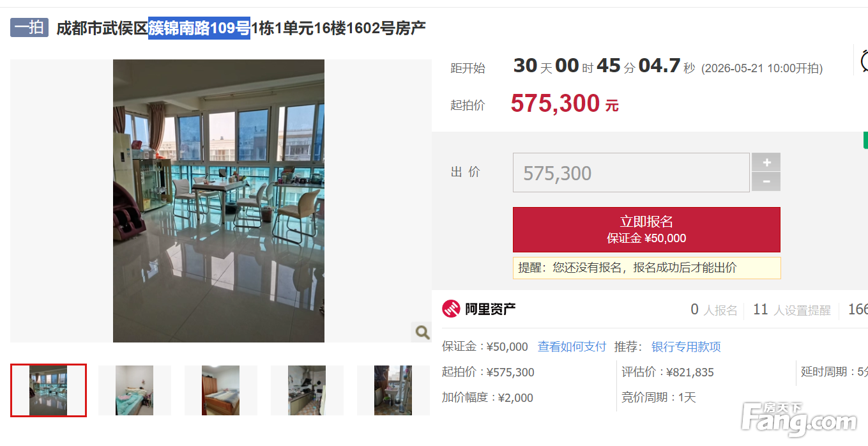Open the 查看如何支付 link

coord(572,346)
